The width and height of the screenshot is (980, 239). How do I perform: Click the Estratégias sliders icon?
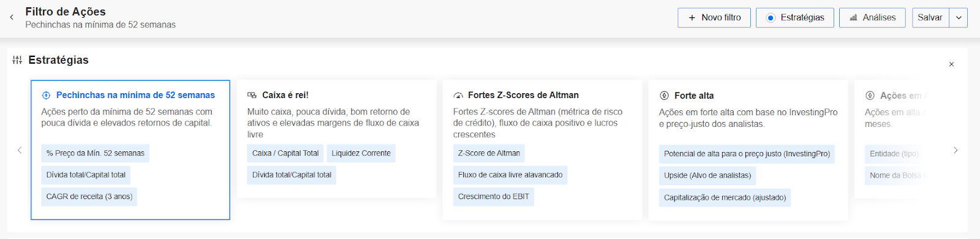pyautogui.click(x=17, y=60)
